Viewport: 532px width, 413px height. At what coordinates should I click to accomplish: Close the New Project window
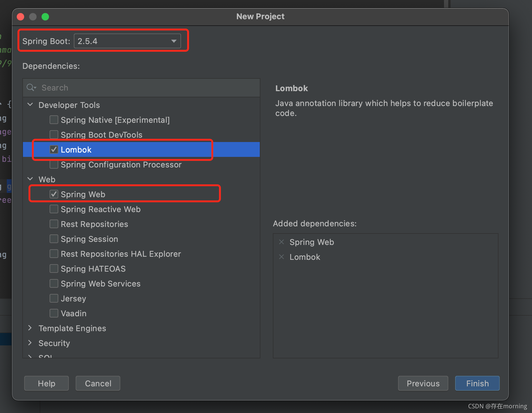(x=20, y=17)
